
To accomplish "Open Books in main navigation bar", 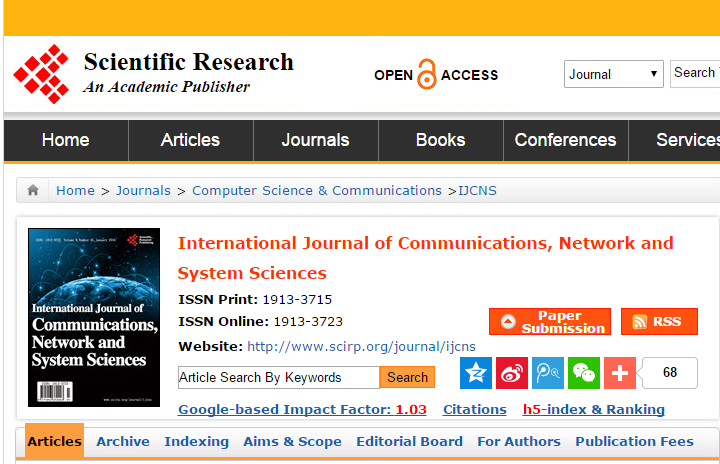I will pos(440,140).
